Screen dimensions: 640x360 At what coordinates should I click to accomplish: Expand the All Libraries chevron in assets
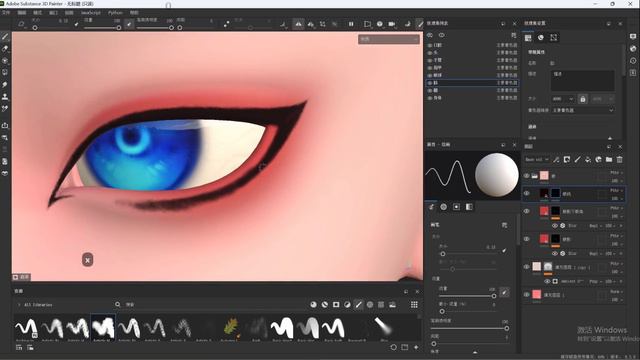click(x=19, y=305)
